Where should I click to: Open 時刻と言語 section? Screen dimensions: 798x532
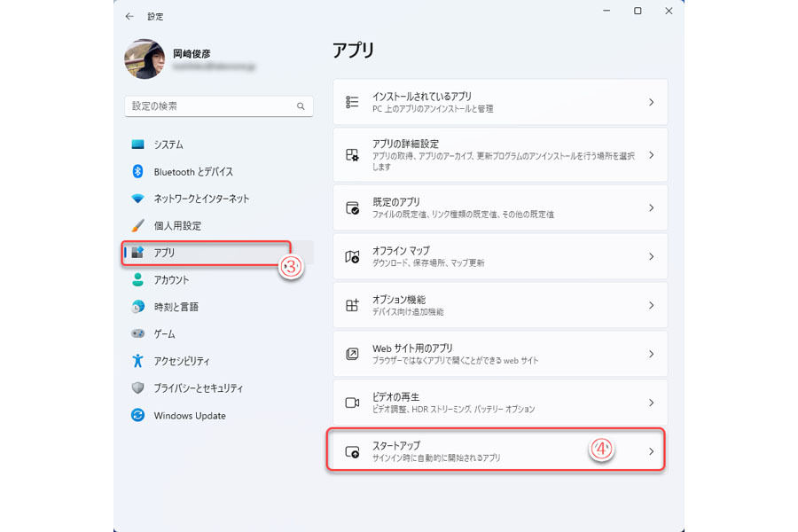(x=176, y=307)
